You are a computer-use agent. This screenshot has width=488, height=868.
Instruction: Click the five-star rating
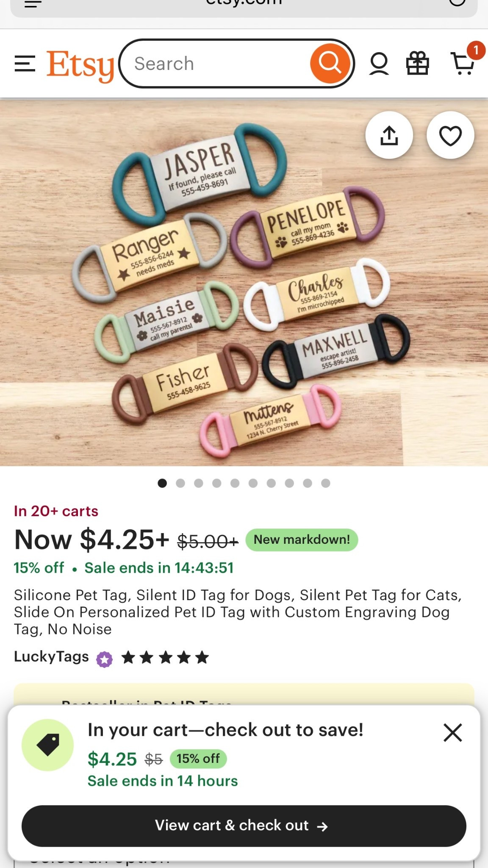pos(165,658)
